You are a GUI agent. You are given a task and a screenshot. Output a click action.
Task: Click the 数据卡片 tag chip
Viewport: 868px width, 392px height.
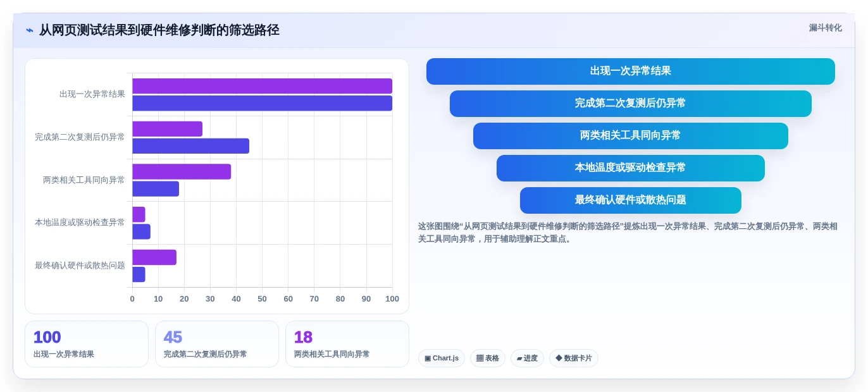tap(574, 358)
